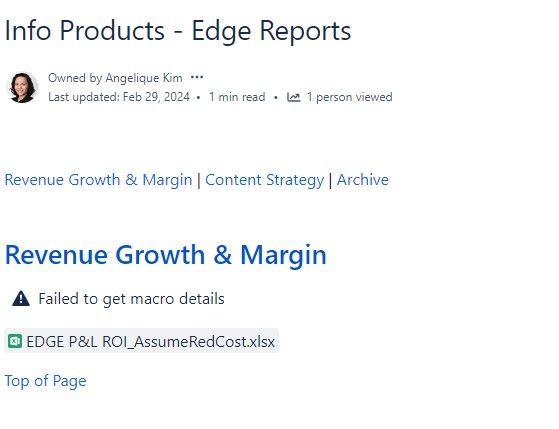Select the owner name Angelique Kim
559x429 pixels.
(144, 78)
